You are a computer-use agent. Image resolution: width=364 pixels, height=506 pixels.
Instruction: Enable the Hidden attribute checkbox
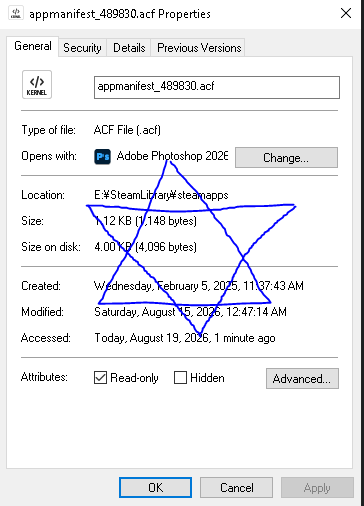pyautogui.click(x=180, y=378)
